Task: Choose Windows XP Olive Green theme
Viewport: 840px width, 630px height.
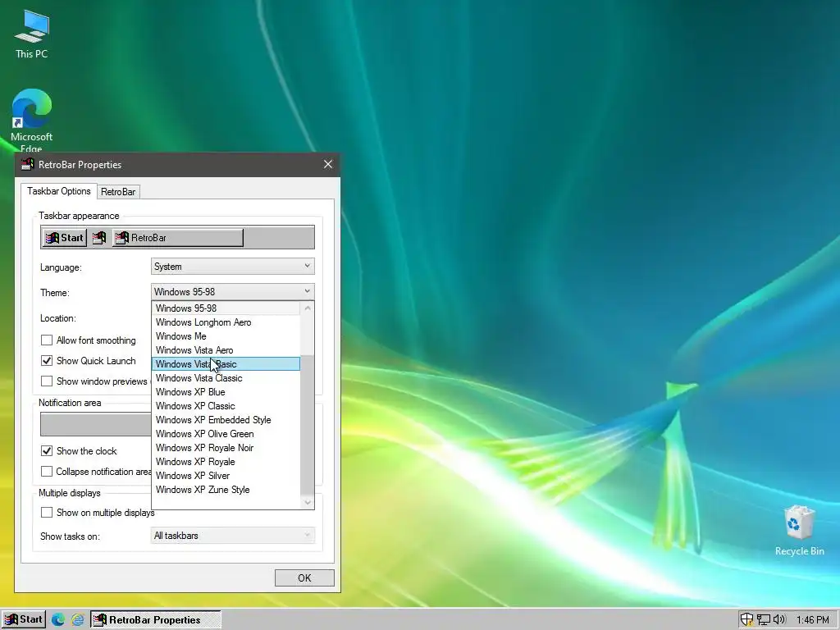Action: point(226,433)
